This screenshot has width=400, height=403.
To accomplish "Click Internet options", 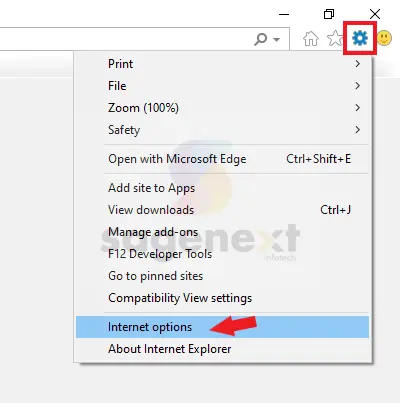I will pyautogui.click(x=222, y=327).
